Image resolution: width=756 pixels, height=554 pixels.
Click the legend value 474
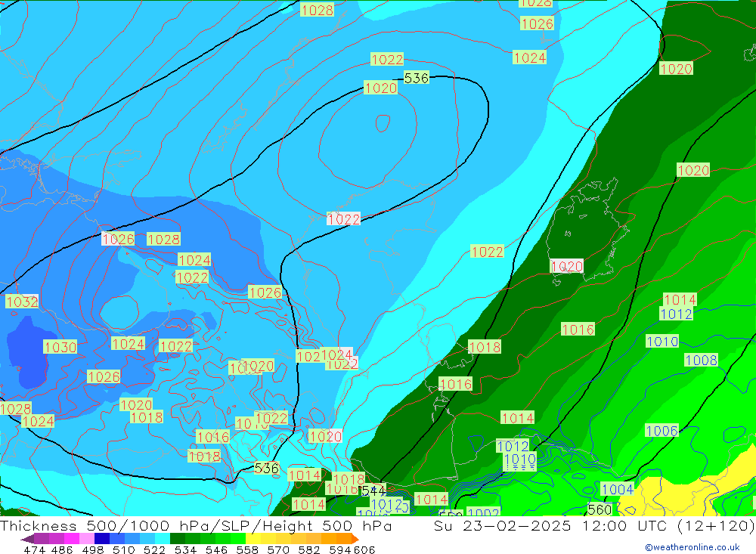click(x=35, y=549)
